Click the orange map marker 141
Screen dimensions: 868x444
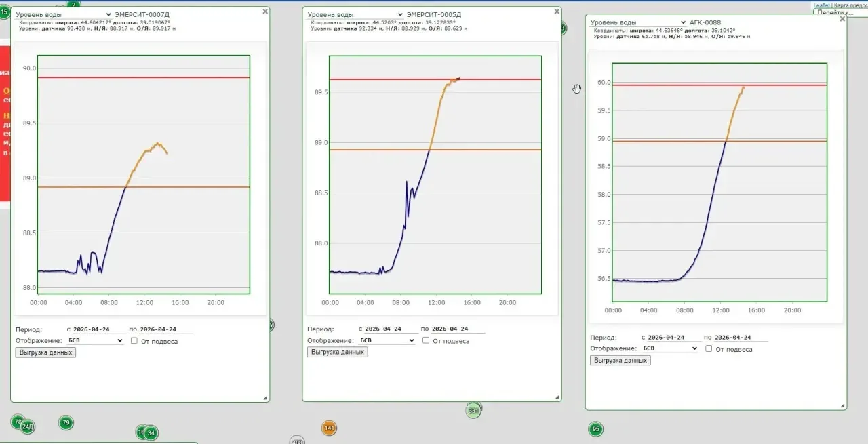click(x=329, y=428)
